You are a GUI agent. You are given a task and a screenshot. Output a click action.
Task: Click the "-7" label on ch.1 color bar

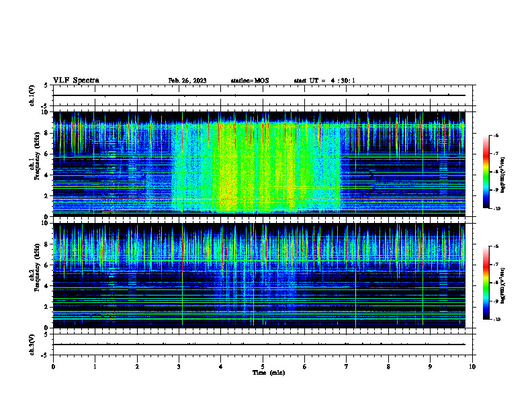click(x=495, y=154)
